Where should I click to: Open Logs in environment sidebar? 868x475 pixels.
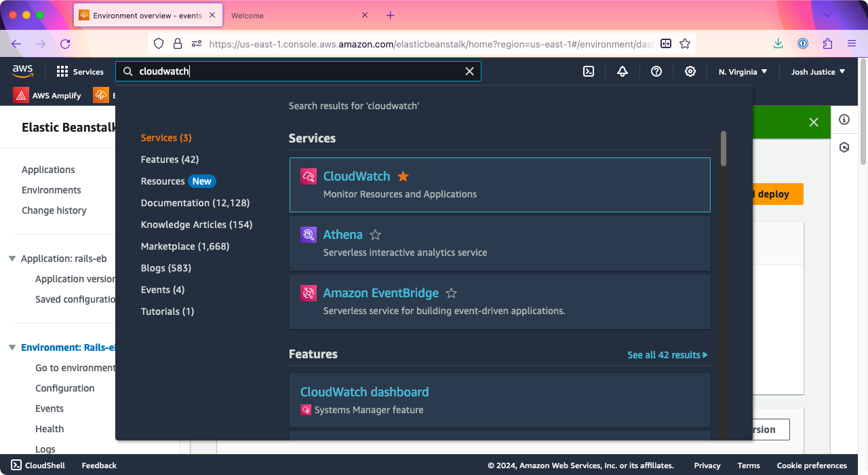45,449
